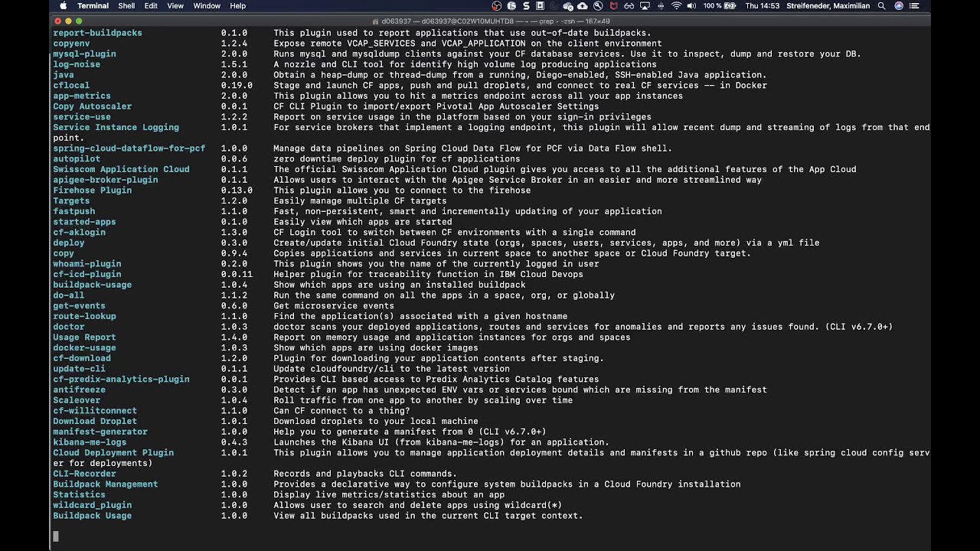980x551 pixels.
Task: Click the update-cli plugin name
Action: coord(79,369)
